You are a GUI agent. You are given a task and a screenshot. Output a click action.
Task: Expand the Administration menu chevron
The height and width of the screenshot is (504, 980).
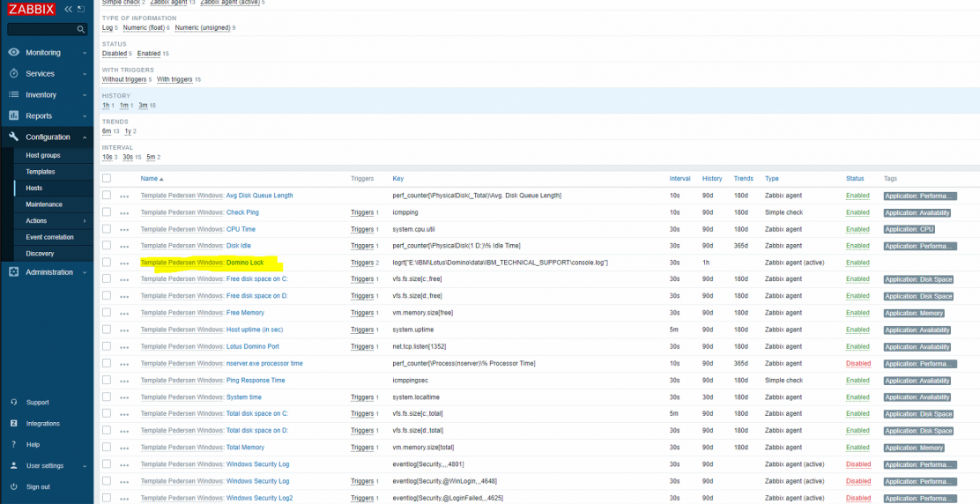pos(85,272)
